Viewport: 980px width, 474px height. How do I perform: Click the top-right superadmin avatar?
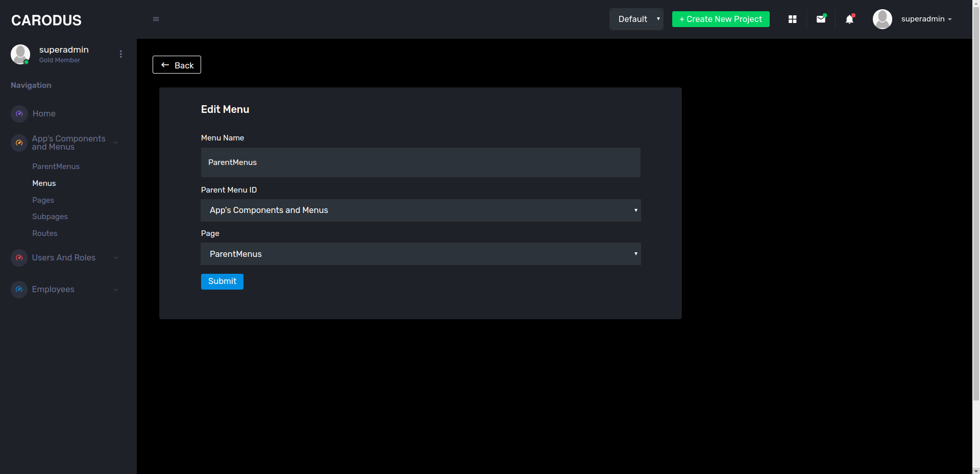[882, 19]
